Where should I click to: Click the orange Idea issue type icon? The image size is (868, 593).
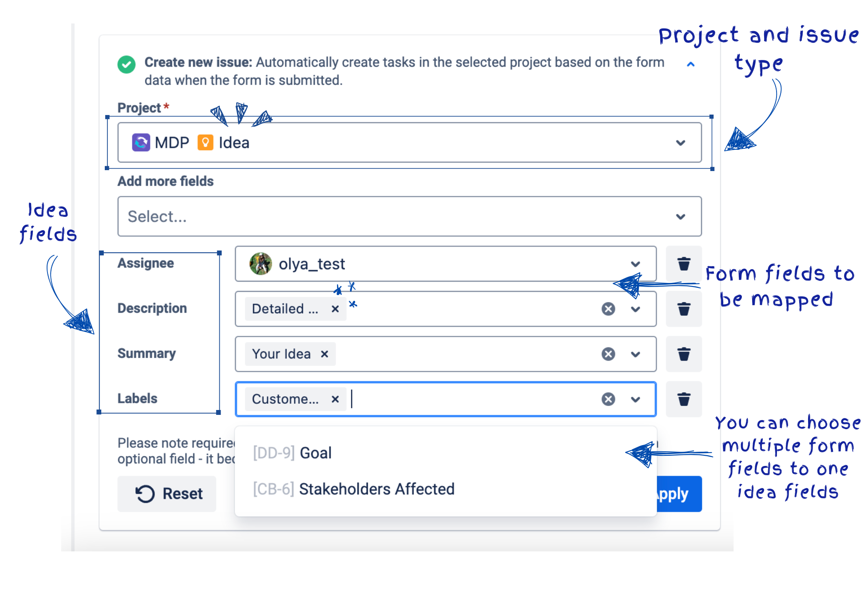[x=205, y=143]
